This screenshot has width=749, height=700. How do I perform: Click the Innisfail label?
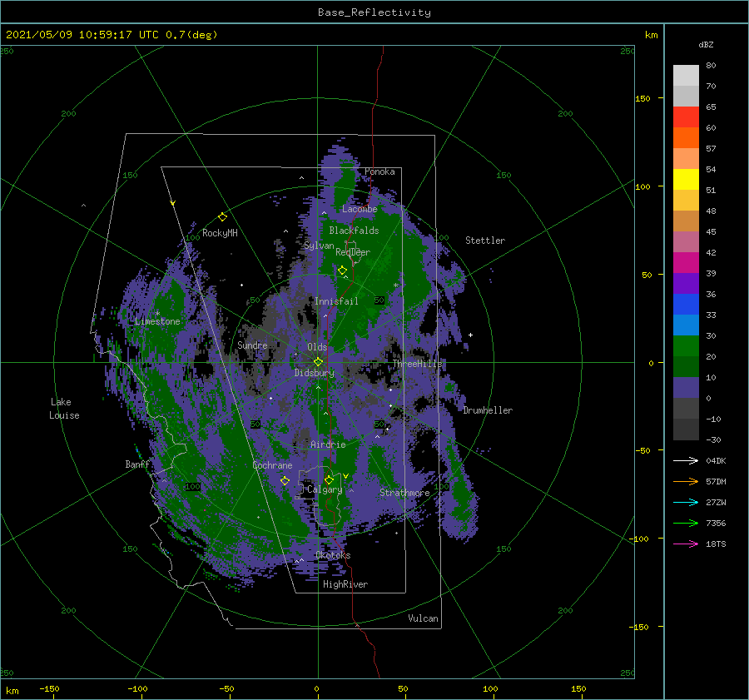(x=336, y=301)
